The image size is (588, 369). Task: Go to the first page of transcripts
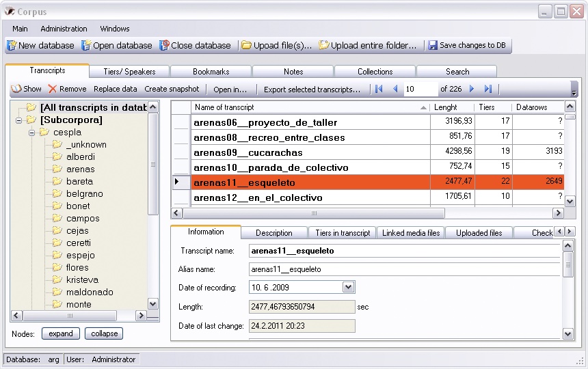click(379, 89)
